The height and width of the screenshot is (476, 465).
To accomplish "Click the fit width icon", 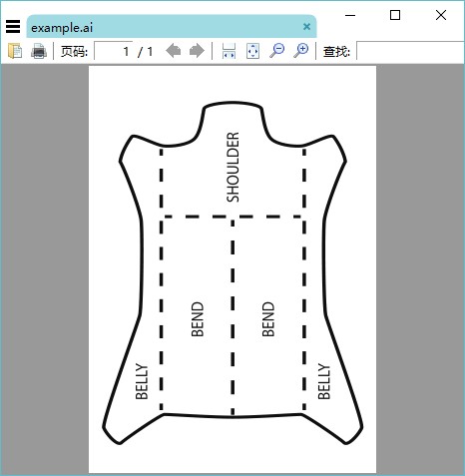I will (229, 51).
